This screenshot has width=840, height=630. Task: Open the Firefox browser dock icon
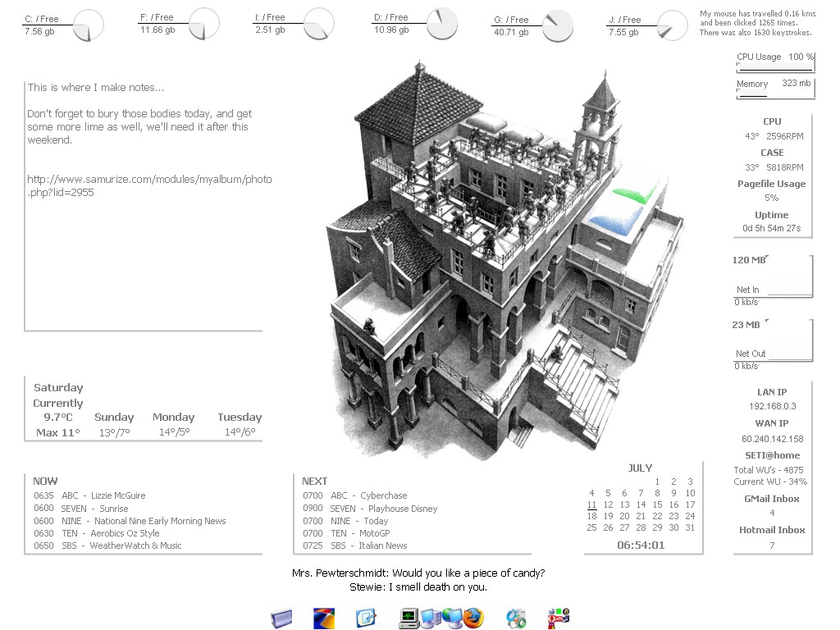(473, 618)
